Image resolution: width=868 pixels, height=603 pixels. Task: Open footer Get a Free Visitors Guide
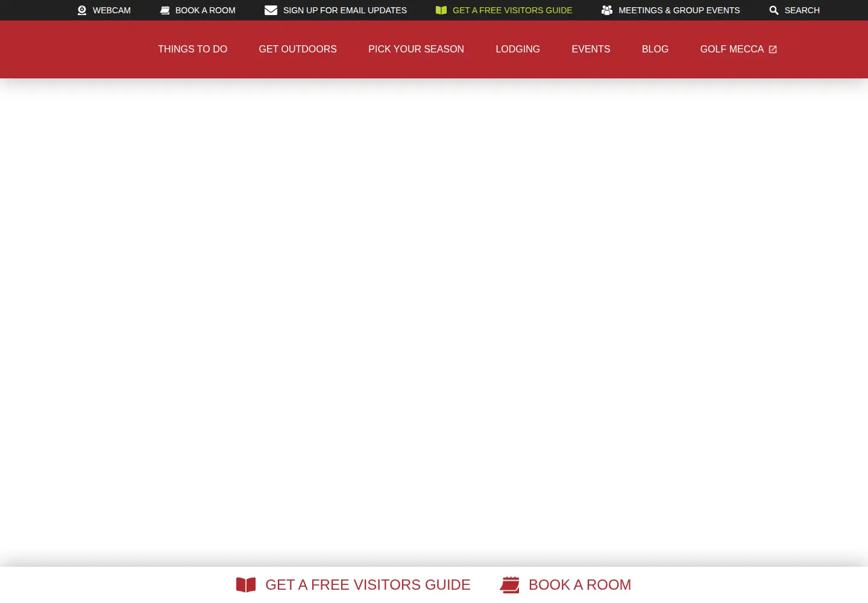368,585
